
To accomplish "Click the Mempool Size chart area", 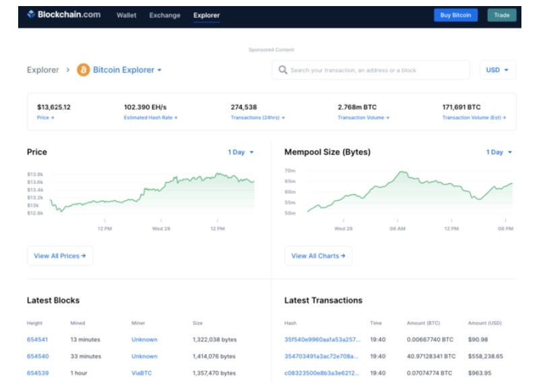I will 410,192.
